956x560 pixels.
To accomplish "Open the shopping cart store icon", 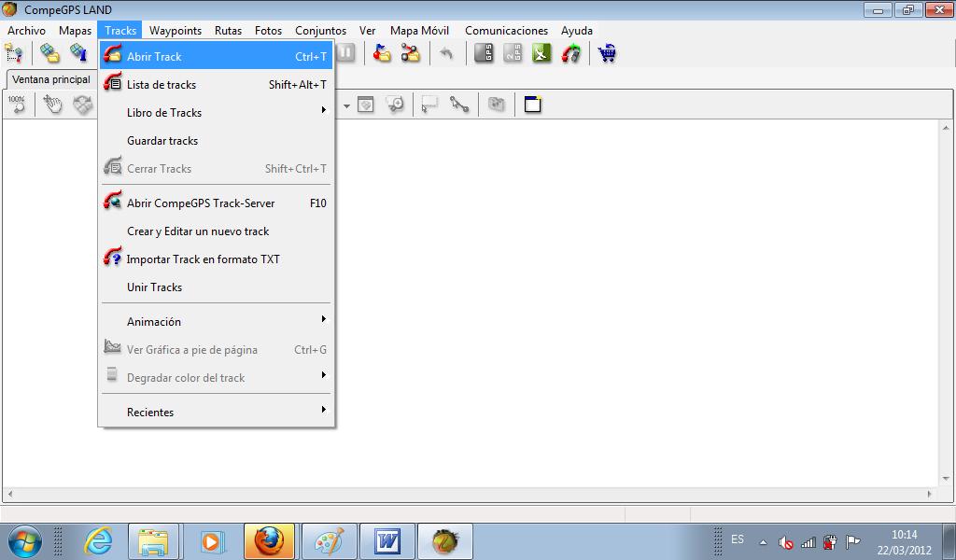I will (x=607, y=53).
